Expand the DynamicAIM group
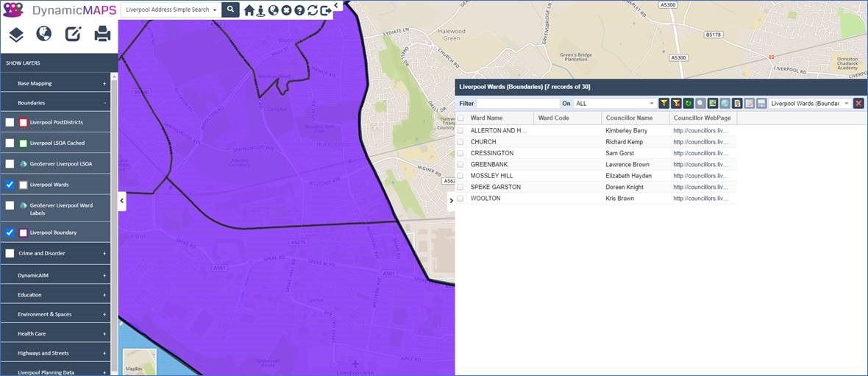Viewport: 868px width, 376px height. pos(55,275)
